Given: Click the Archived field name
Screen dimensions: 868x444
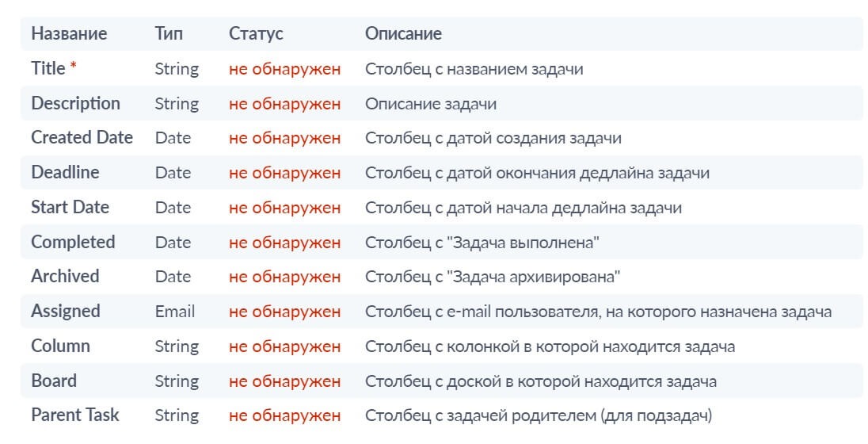Looking at the screenshot, I should pos(65,276).
